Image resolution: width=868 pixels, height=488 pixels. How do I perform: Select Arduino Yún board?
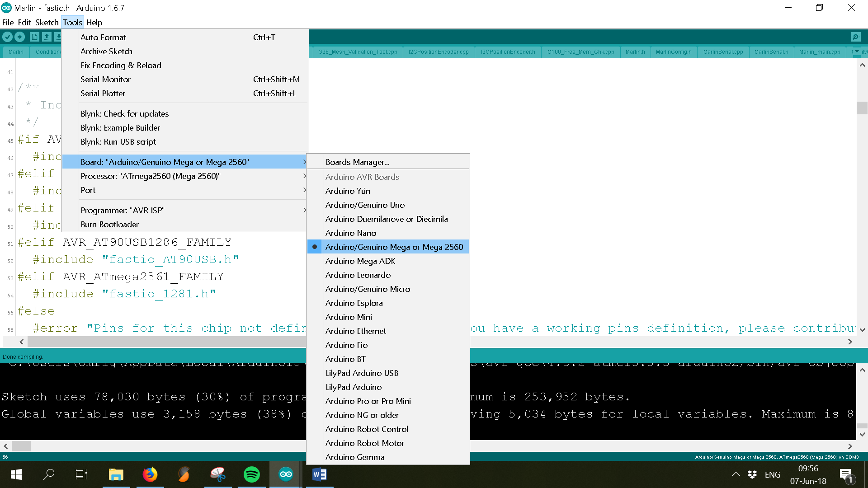[x=388, y=191]
